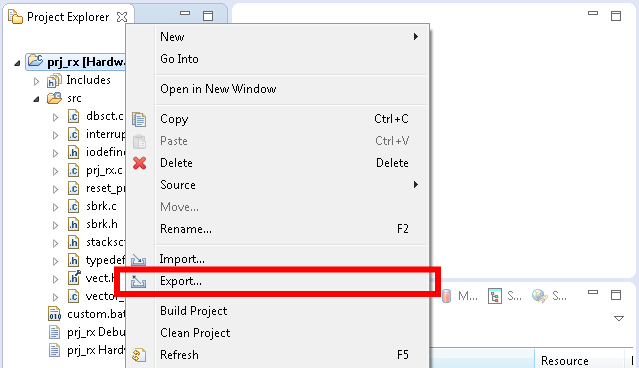Expand the dbsct.c file node
Screen dimensions: 639x368
coord(55,117)
